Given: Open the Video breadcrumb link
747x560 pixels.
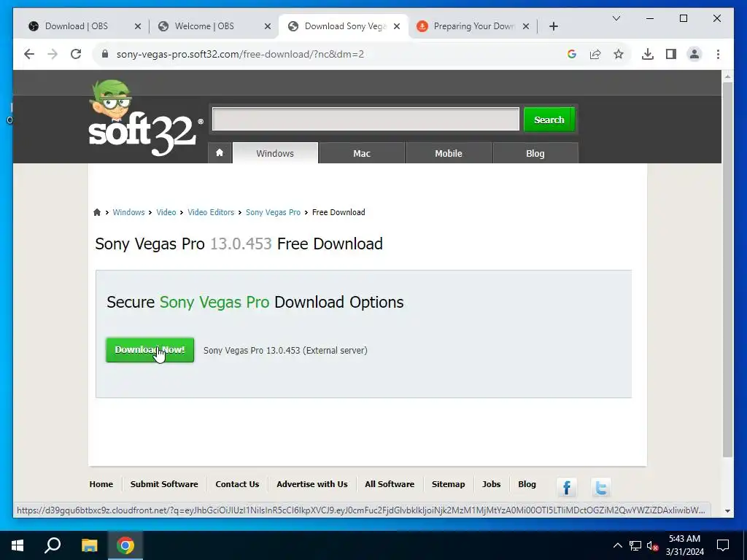Looking at the screenshot, I should pos(166,212).
